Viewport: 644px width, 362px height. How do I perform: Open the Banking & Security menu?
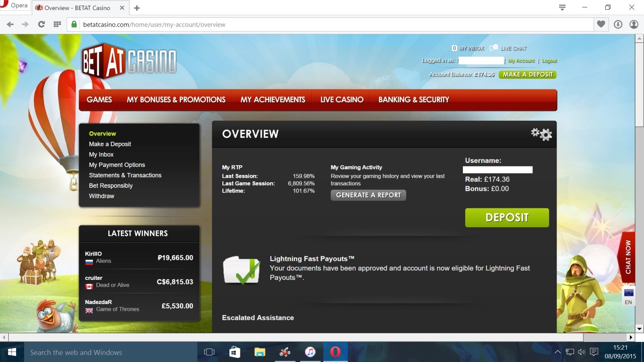[414, 100]
